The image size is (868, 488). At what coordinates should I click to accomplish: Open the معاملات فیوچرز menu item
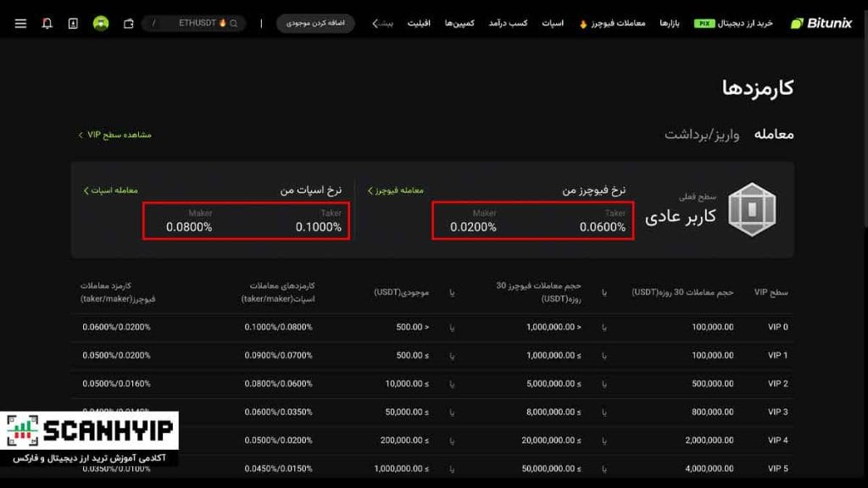(x=612, y=23)
